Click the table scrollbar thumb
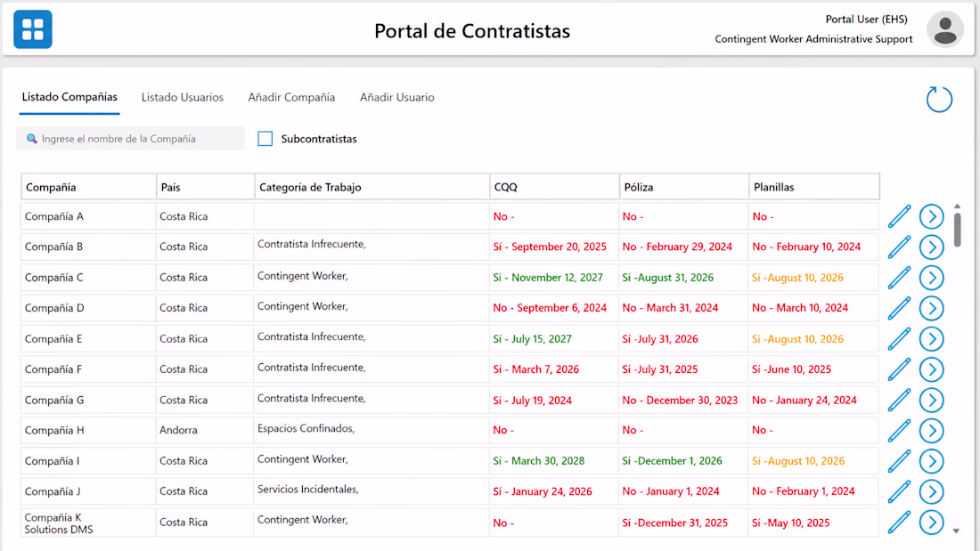 tap(957, 230)
